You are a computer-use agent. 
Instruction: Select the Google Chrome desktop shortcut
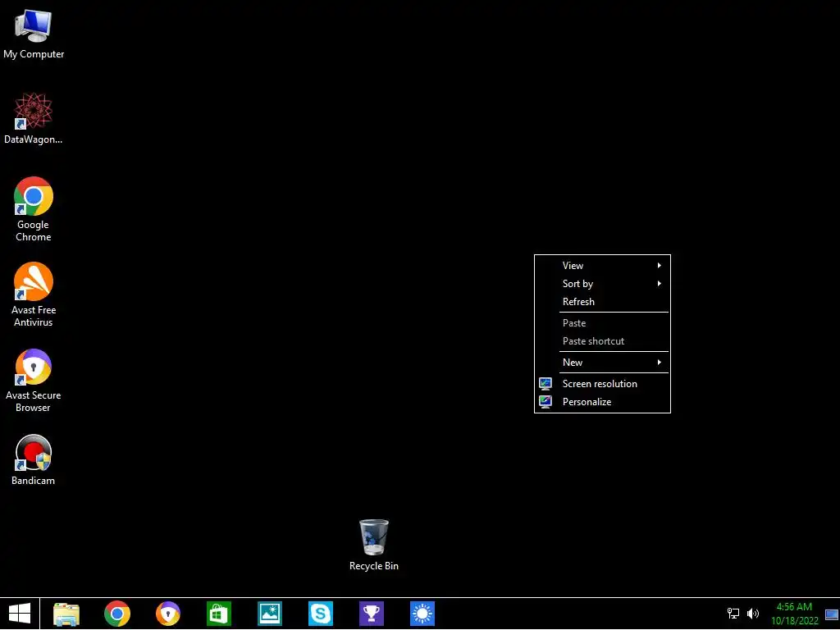point(33,209)
